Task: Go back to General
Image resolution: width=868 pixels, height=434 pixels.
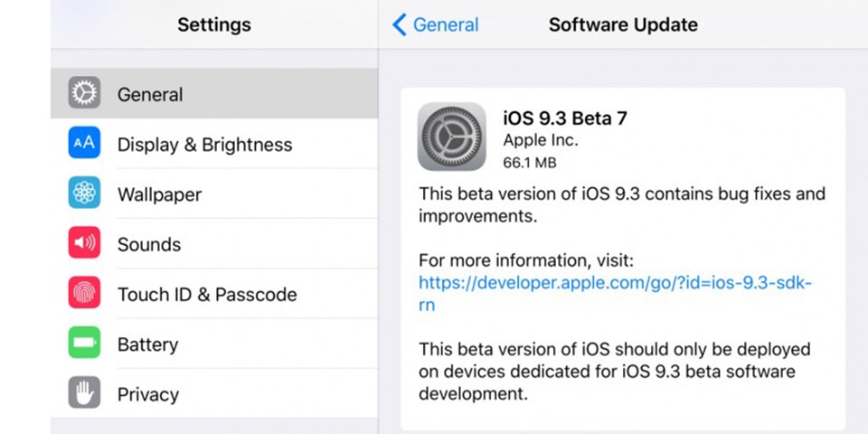Action: coord(436,25)
